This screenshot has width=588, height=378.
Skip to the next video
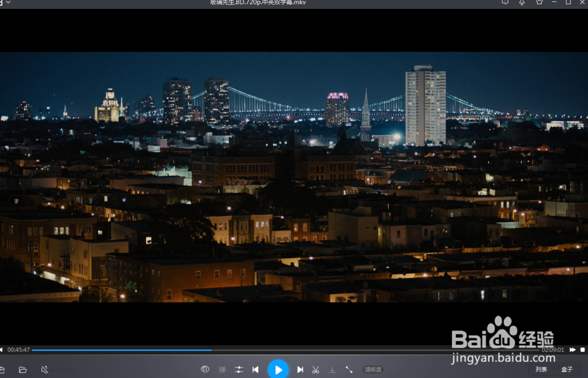(x=300, y=369)
